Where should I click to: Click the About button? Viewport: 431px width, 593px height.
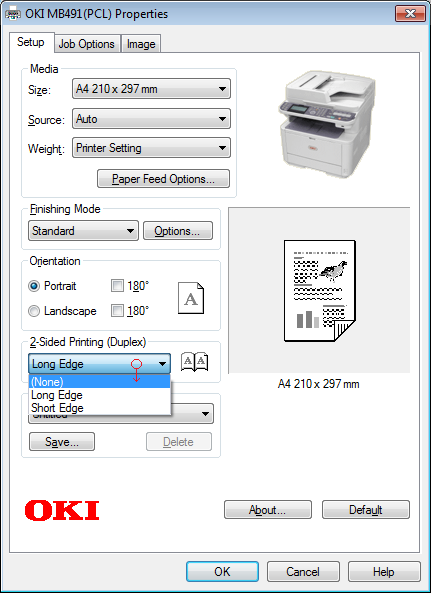[x=268, y=510]
